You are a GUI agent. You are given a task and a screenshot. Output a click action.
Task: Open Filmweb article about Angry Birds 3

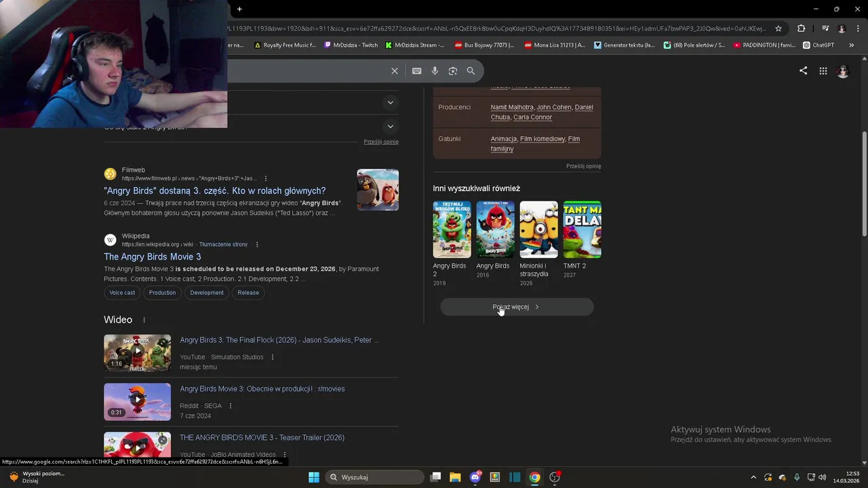point(214,191)
